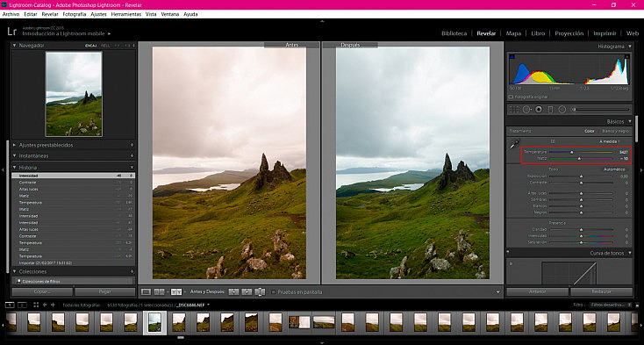Copy before settings to after
Viewport: 644px width, 345px height.
pyautogui.click(x=233, y=292)
